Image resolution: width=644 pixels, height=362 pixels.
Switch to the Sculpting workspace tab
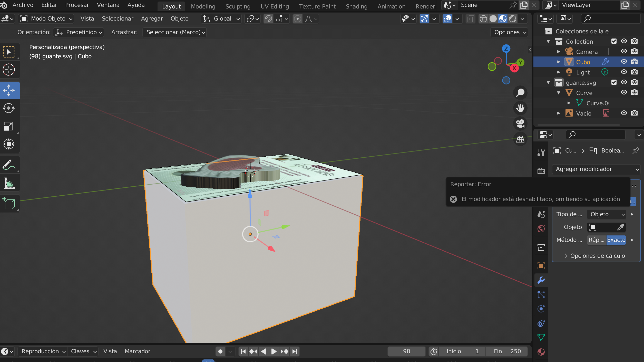point(238,6)
